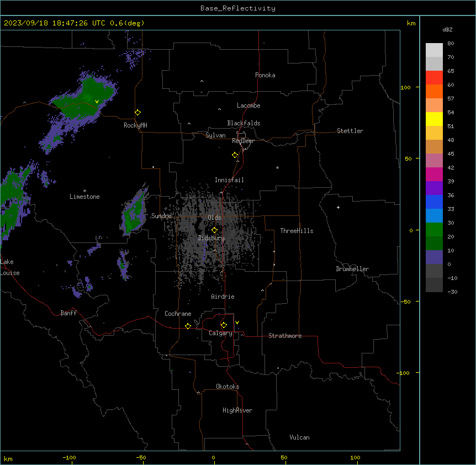Click the Okotoks label
The height and width of the screenshot is (465, 476).
[228, 387]
